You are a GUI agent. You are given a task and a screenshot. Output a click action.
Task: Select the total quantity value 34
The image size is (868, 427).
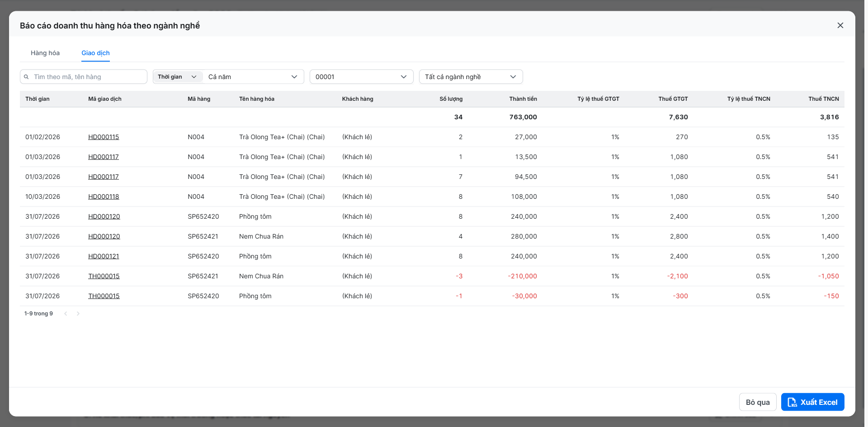(x=458, y=117)
